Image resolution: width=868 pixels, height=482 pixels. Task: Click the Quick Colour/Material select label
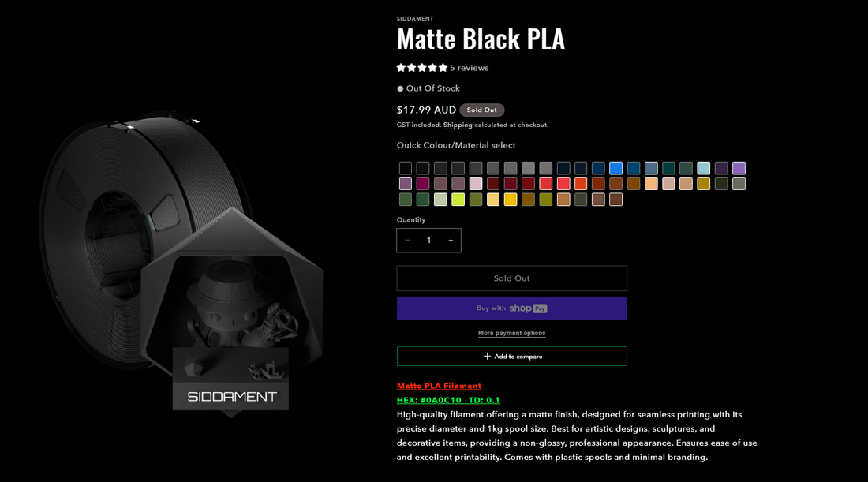[x=456, y=145]
